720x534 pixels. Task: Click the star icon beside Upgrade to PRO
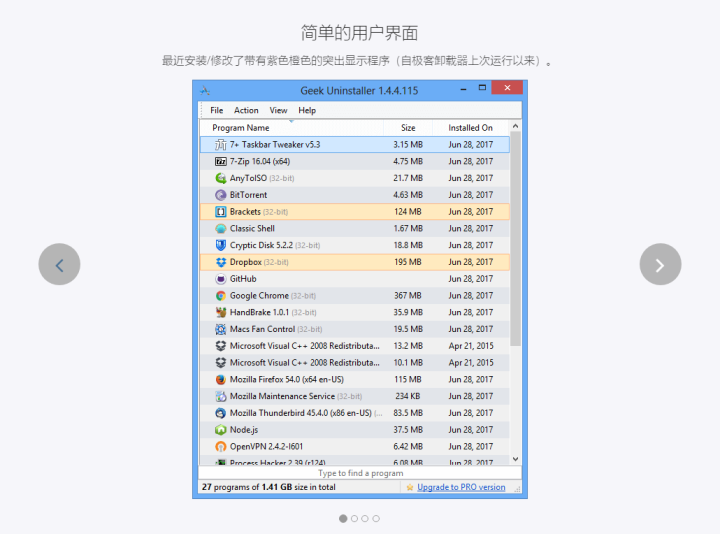(410, 487)
